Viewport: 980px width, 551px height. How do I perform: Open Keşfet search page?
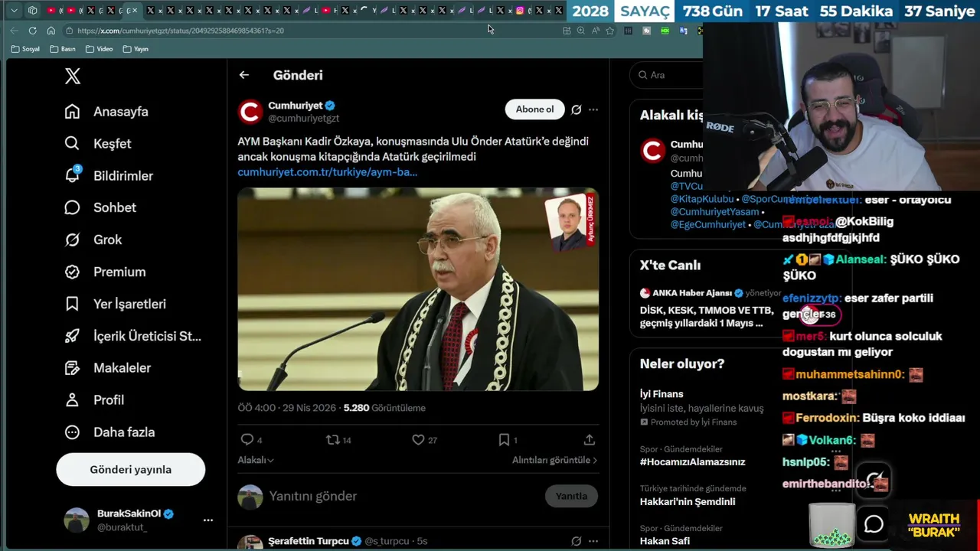[98, 144]
